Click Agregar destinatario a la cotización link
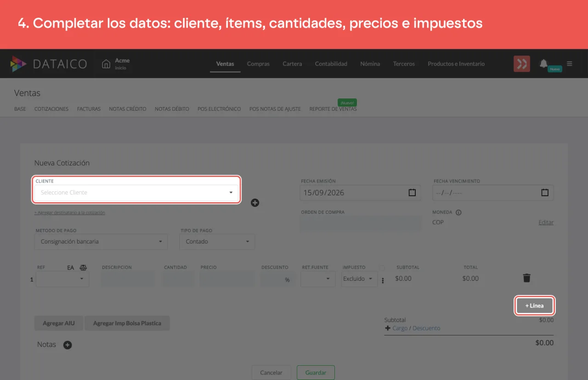The height and width of the screenshot is (380, 588). [70, 213]
